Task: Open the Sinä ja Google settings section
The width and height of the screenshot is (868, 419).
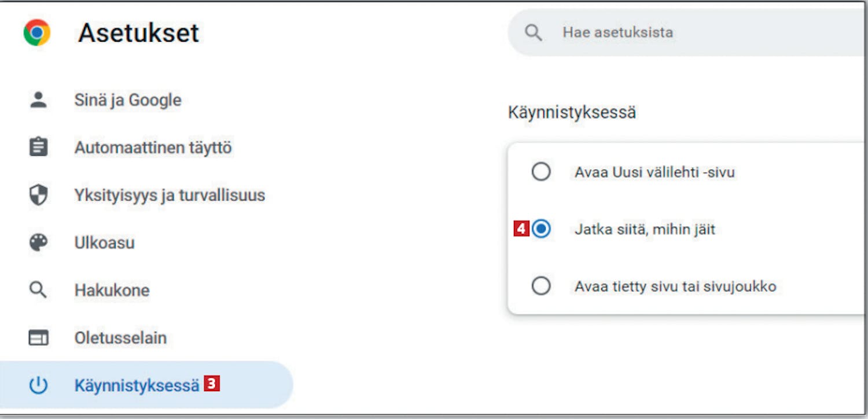Action: coord(128,100)
